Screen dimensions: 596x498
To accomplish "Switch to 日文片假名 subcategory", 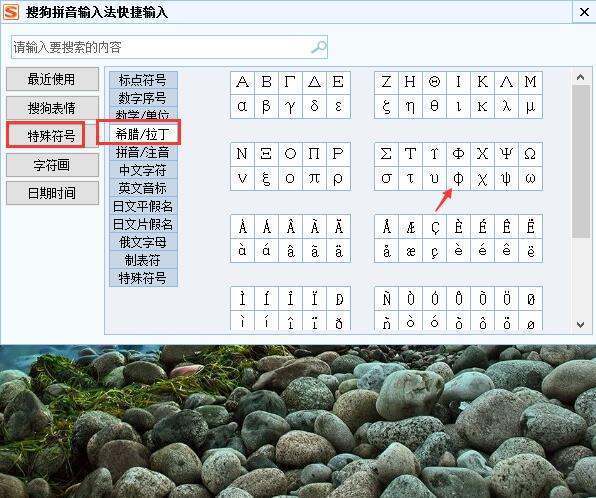I will coord(143,224).
